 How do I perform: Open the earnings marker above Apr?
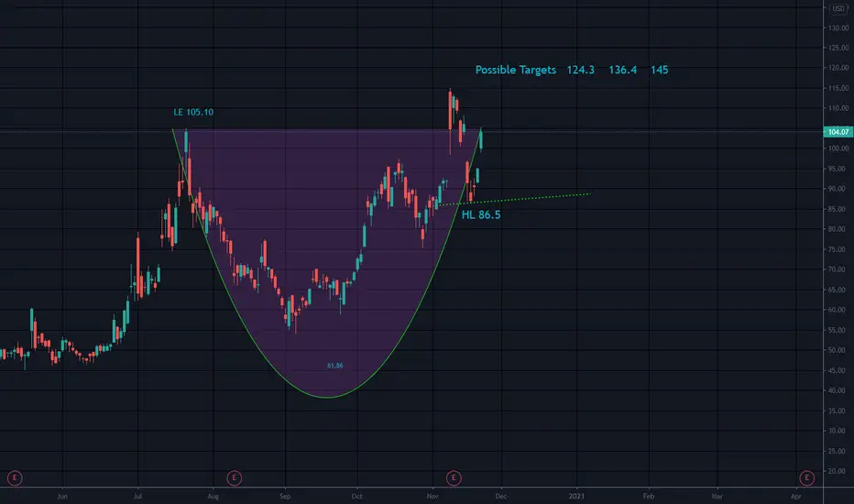coord(806,477)
